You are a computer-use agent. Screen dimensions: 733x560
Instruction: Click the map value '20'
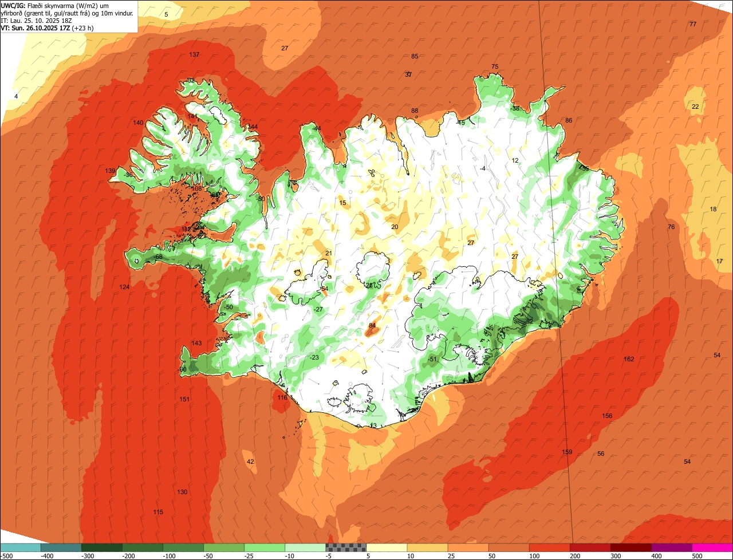click(395, 227)
